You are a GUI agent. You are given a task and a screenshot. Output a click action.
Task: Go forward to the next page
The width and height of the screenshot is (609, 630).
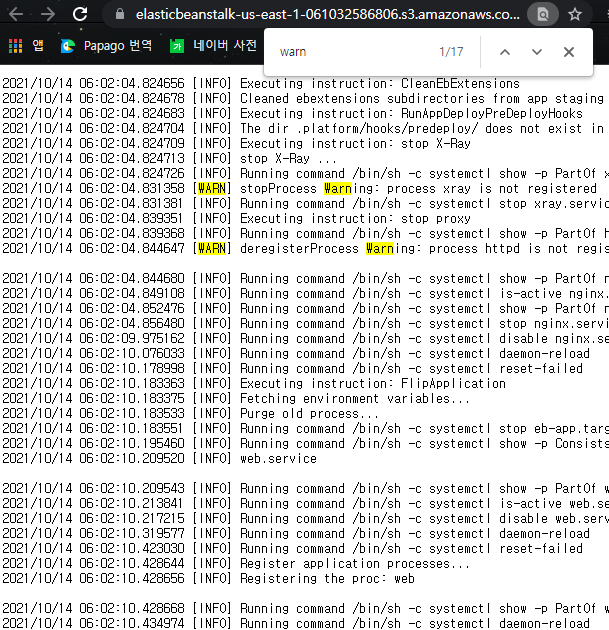tap(48, 14)
